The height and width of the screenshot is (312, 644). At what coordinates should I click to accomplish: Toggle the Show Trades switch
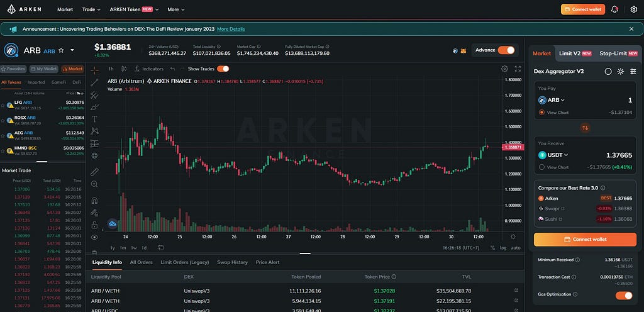223,69
